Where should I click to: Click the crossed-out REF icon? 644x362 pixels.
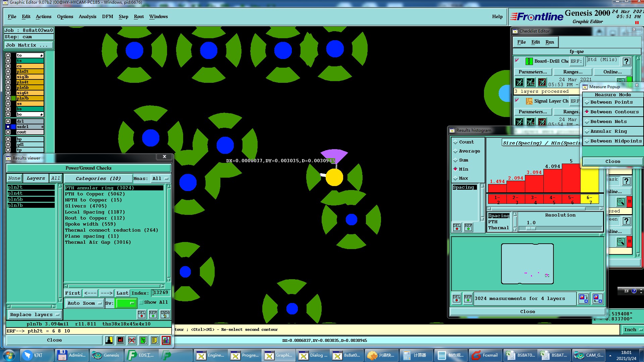click(x=131, y=340)
